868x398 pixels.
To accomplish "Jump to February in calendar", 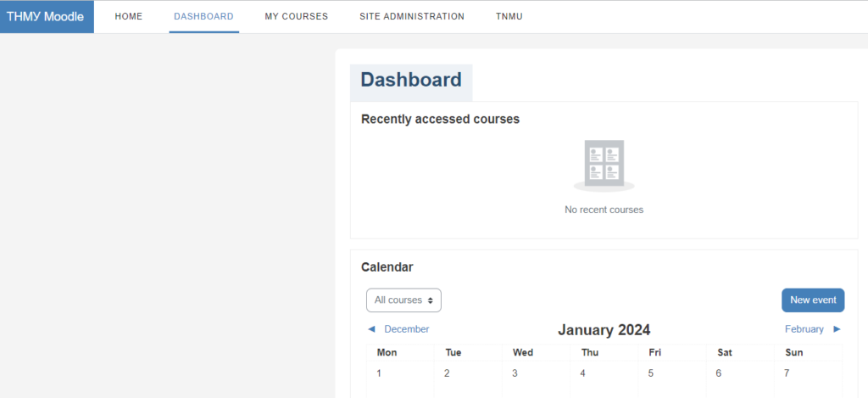I will click(x=804, y=329).
